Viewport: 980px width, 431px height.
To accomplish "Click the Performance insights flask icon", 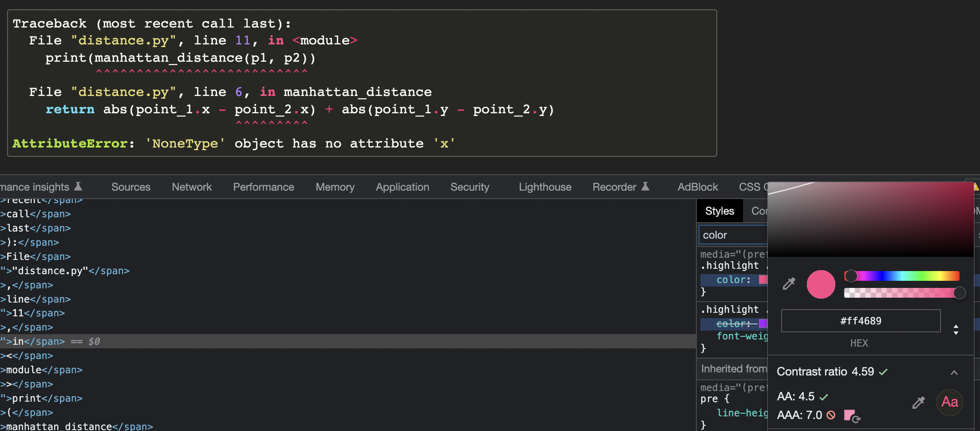I will point(78,186).
